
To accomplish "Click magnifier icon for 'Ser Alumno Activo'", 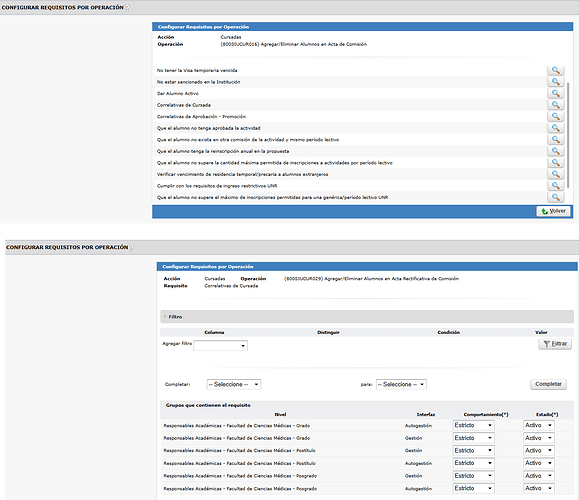I will pyautogui.click(x=555, y=93).
